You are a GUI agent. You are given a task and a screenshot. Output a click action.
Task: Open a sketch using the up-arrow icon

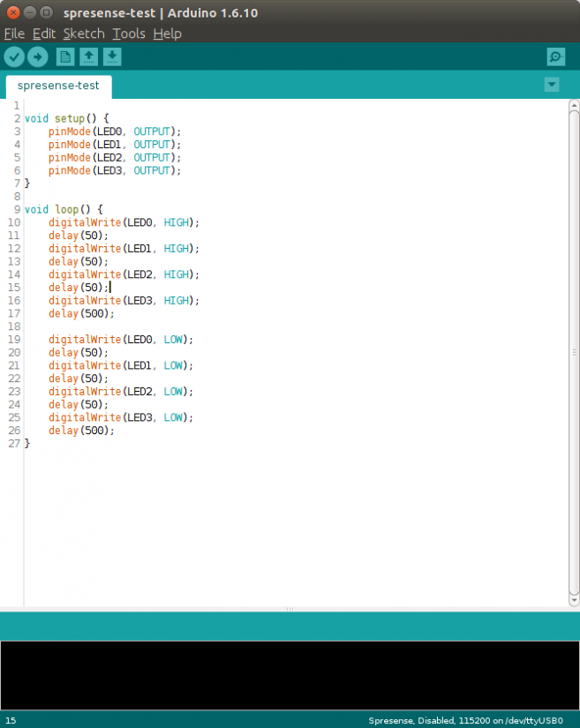tap(88, 57)
